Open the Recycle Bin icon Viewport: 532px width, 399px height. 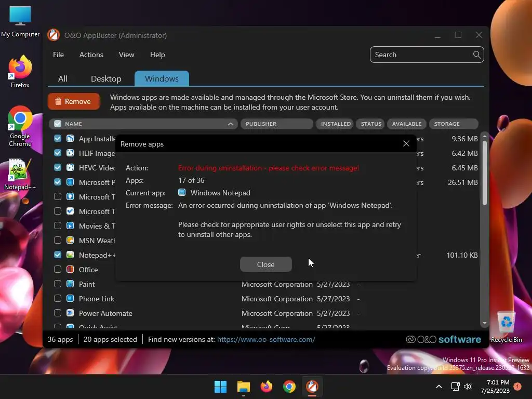(506, 326)
